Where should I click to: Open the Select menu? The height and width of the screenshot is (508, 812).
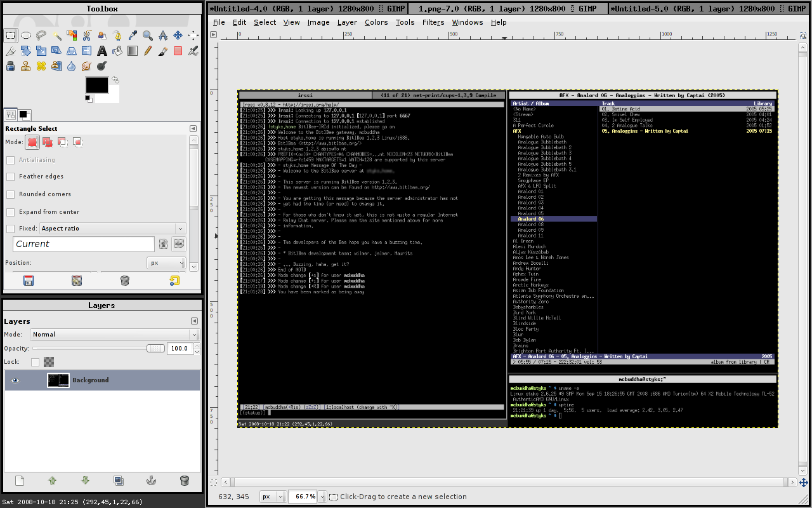coord(265,22)
